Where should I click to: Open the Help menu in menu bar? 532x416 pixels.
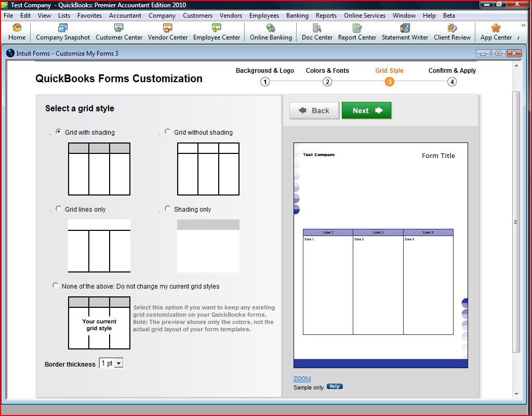[x=429, y=16]
